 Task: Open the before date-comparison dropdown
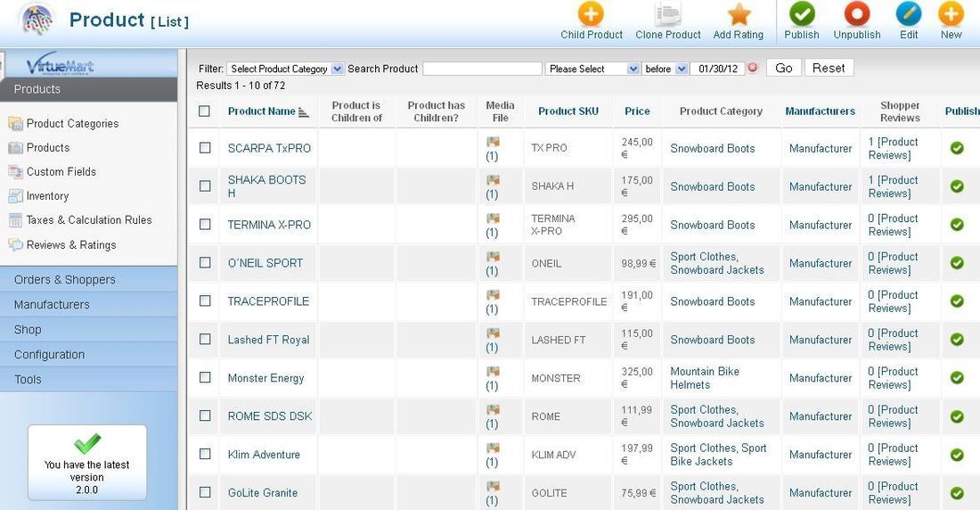pos(665,69)
